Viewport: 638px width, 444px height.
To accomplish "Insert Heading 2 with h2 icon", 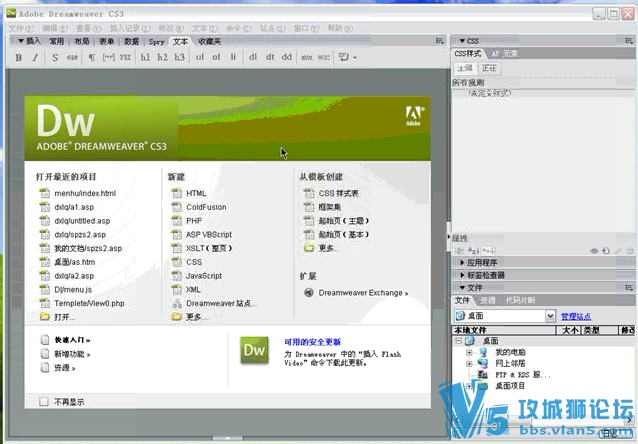I will 162,57.
